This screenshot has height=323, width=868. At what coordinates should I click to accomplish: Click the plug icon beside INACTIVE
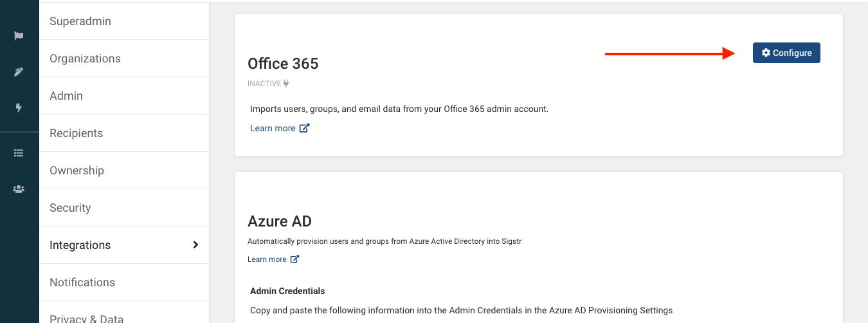pyautogui.click(x=286, y=84)
